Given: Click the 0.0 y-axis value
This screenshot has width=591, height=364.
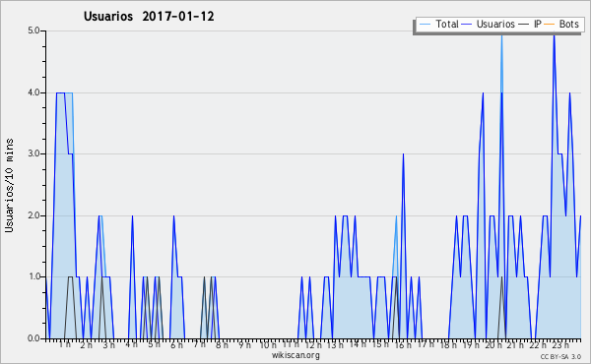Looking at the screenshot, I should click(33, 338).
